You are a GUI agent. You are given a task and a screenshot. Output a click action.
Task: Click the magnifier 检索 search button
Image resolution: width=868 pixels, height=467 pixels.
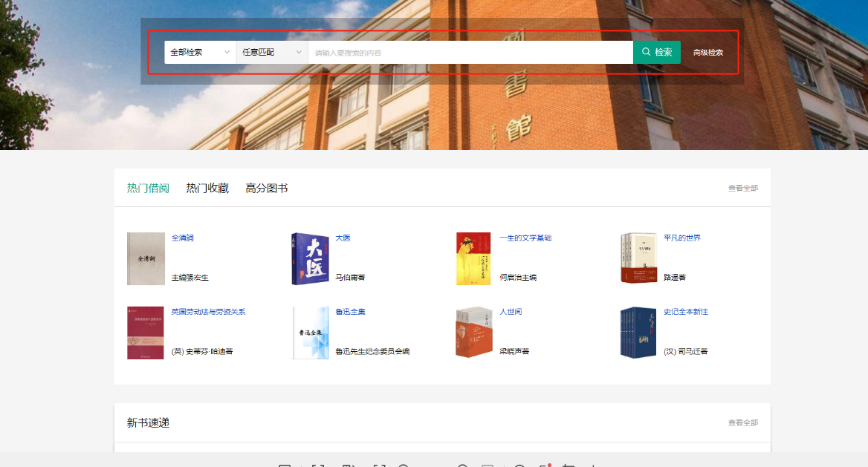point(656,52)
